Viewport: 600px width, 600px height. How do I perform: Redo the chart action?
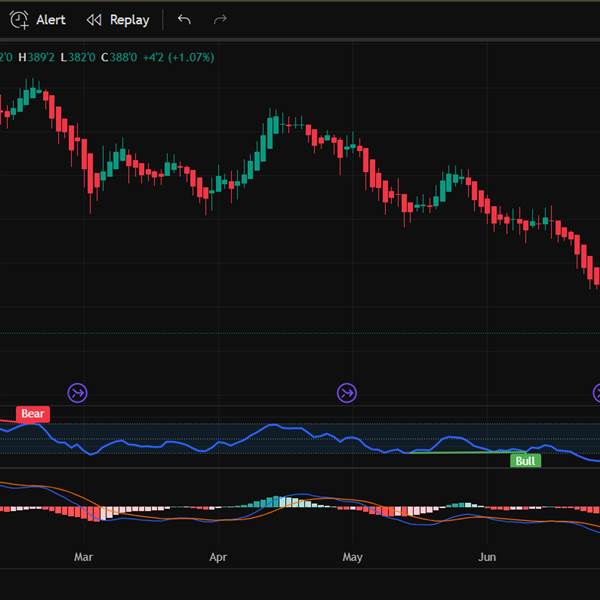coord(220,19)
